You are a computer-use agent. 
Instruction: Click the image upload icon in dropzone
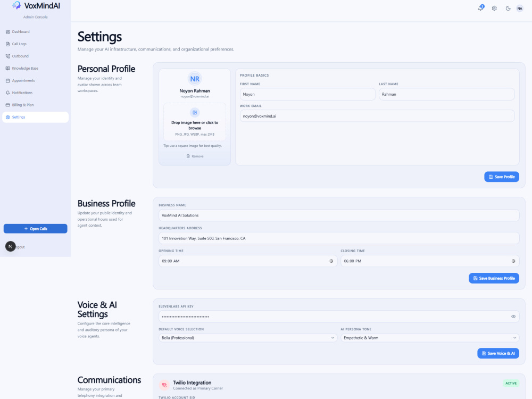coord(195,113)
